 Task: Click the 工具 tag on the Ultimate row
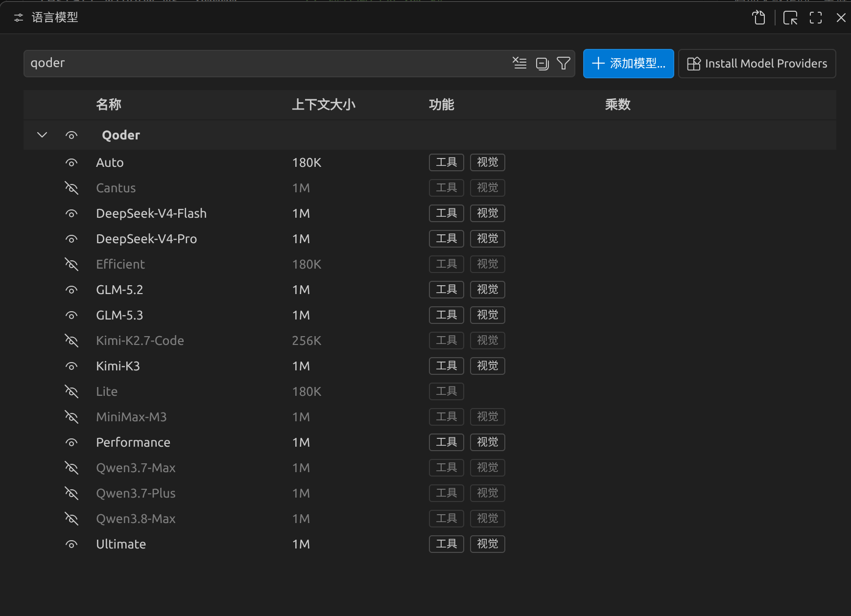pyautogui.click(x=447, y=544)
